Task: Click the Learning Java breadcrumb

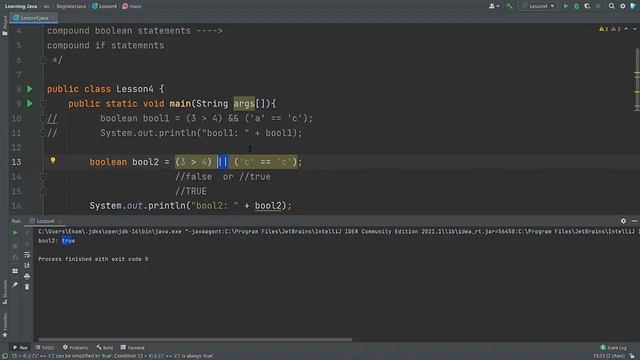Action: pos(21,6)
